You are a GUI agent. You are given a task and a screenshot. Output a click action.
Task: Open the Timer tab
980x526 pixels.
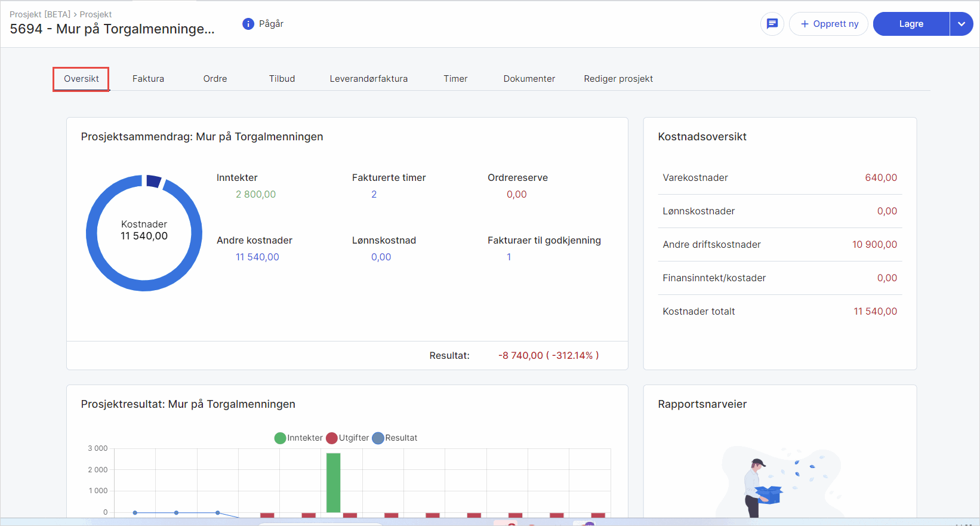pos(455,79)
